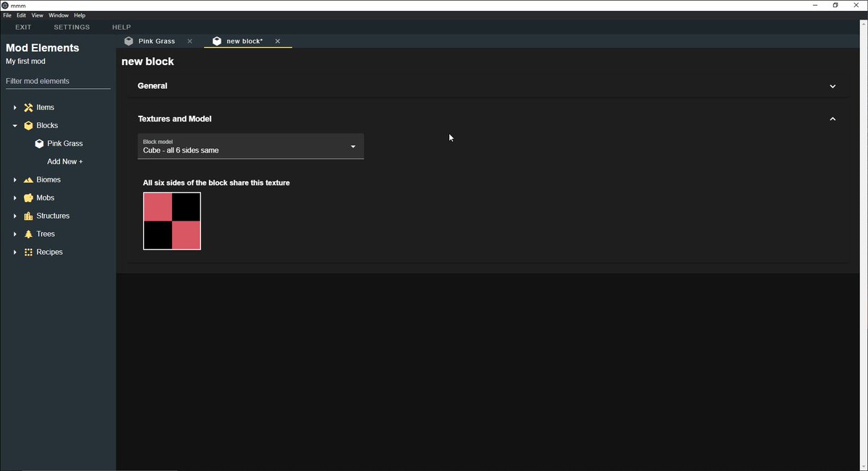
Task: Open the Edit menu
Action: tap(22, 15)
